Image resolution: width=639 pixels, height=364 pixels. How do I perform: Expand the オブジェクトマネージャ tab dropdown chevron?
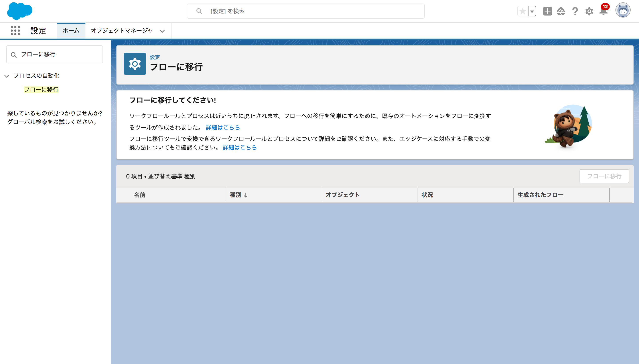(x=162, y=31)
